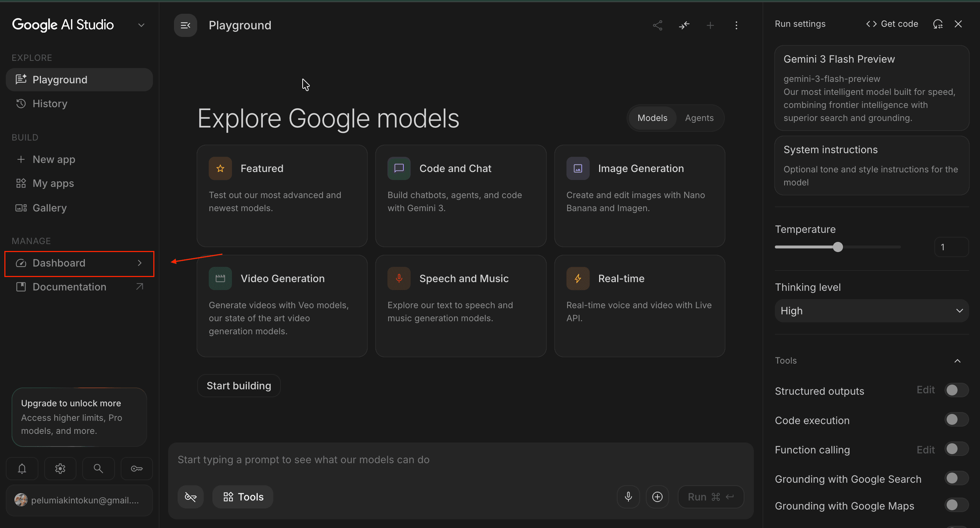This screenshot has height=528, width=980.
Task: Select Playground in the sidebar
Action: pyautogui.click(x=79, y=80)
